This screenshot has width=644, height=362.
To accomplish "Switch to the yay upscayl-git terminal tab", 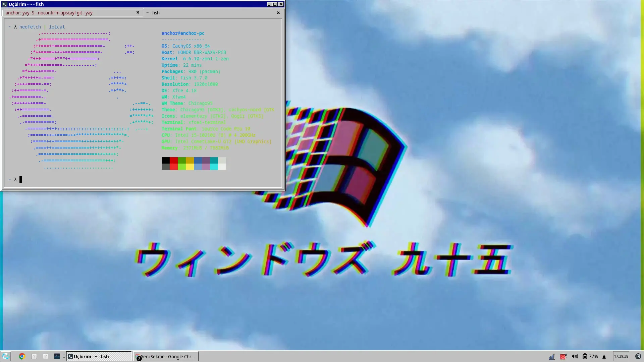I will (72, 13).
